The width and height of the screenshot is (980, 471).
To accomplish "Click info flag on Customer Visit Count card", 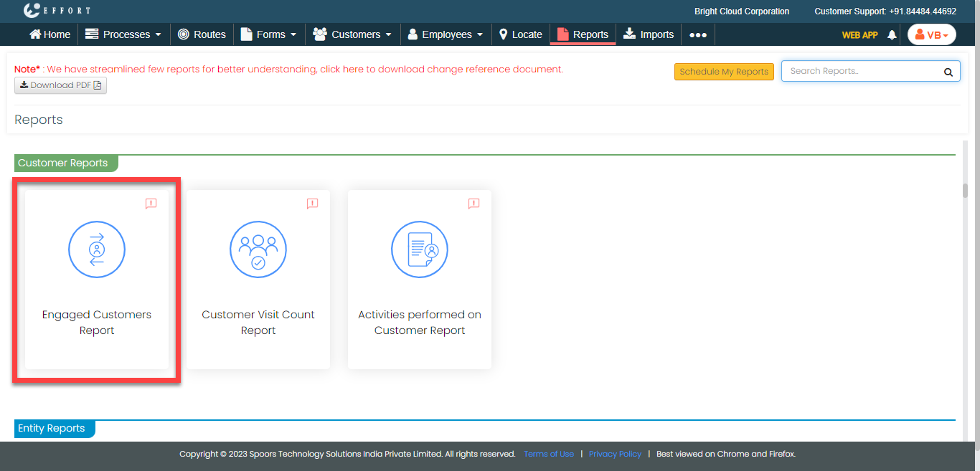I will pyautogui.click(x=312, y=204).
